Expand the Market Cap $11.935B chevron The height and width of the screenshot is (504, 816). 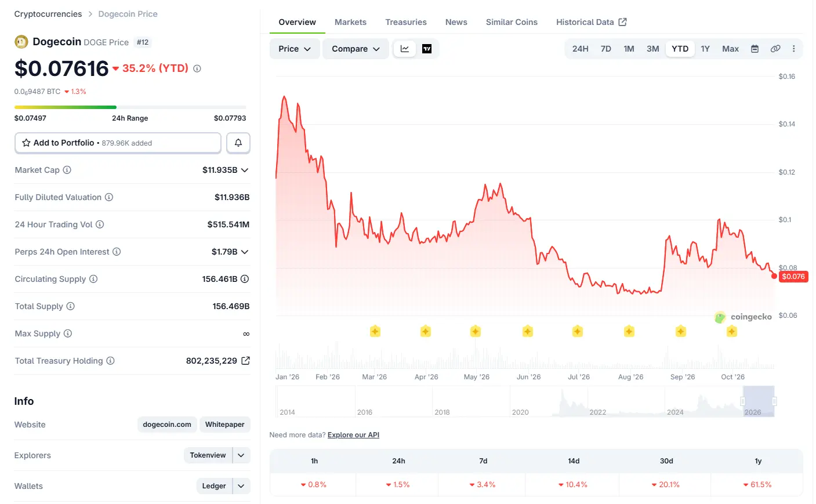pyautogui.click(x=245, y=170)
